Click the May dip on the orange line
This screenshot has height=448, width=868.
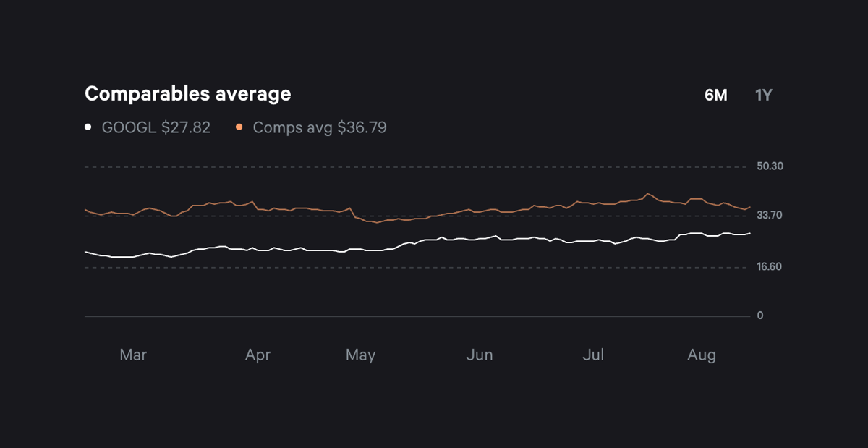(x=376, y=223)
